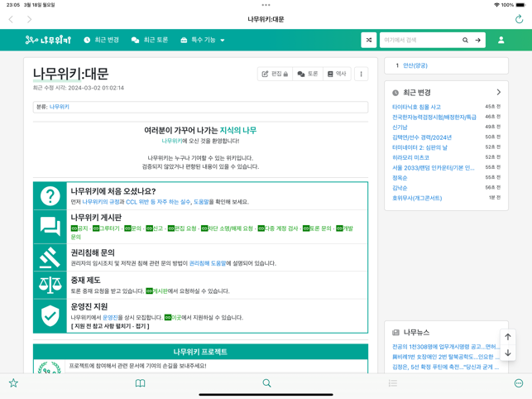Open the 게시판 link under 중재 제도
532x399 pixels.
point(156,291)
